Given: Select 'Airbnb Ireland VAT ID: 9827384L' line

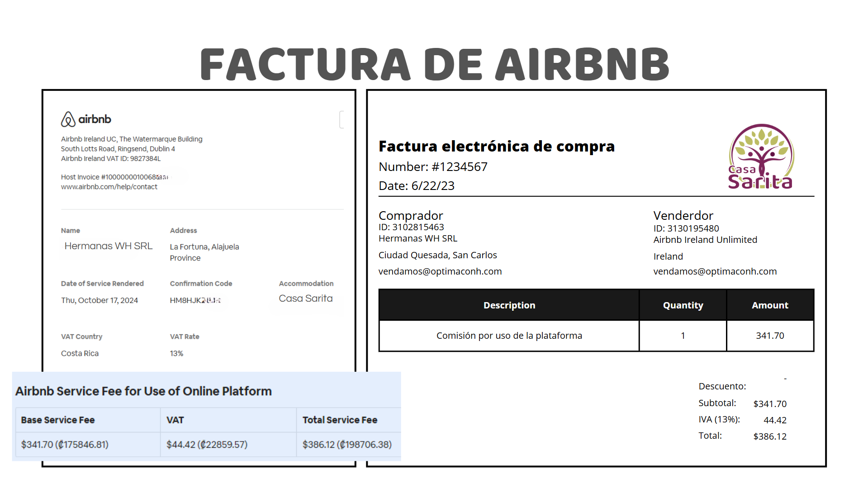Looking at the screenshot, I should (111, 159).
